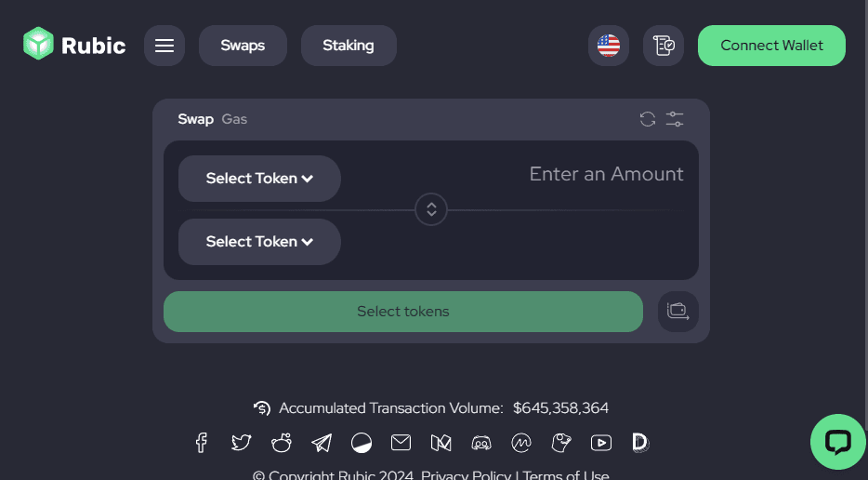Click the wallet receiver address icon

coord(678,312)
